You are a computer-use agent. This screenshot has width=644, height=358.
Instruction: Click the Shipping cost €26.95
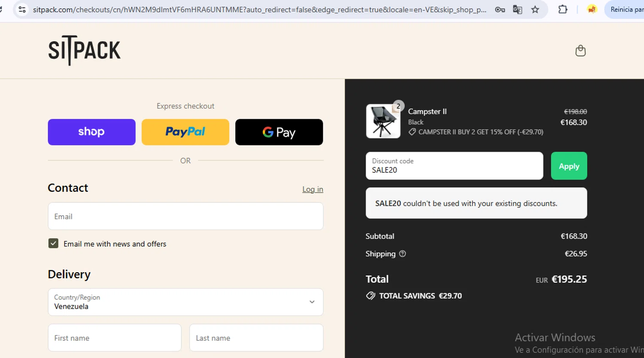(576, 254)
